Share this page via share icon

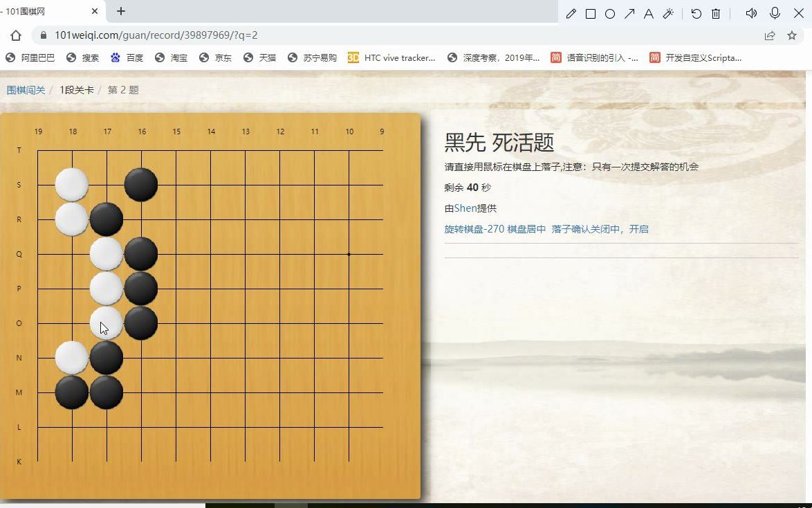[770, 35]
